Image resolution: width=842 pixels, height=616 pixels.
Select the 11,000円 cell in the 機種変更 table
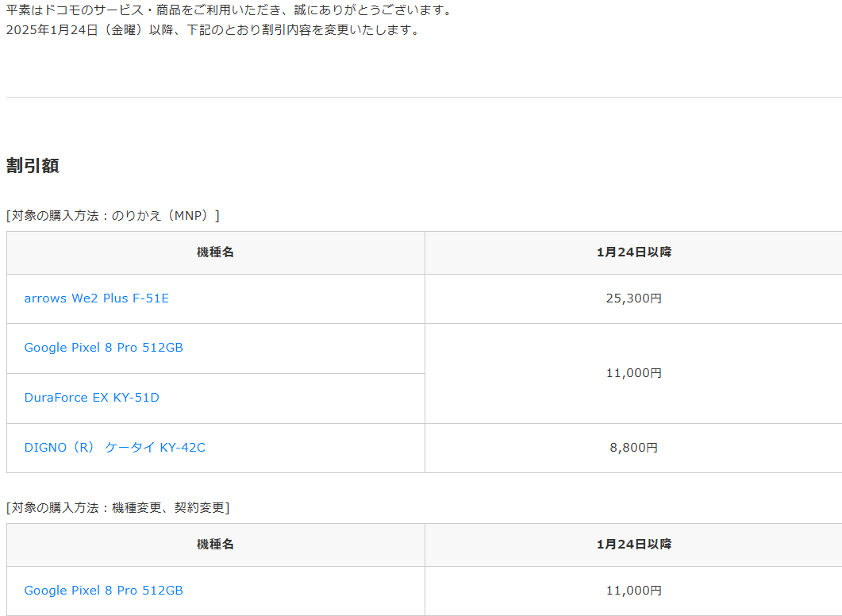coord(633,591)
